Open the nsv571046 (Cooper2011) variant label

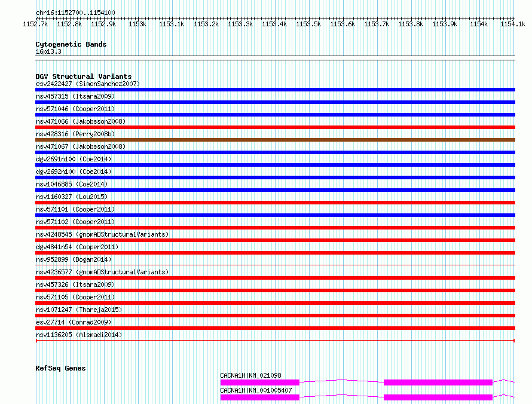75,109
